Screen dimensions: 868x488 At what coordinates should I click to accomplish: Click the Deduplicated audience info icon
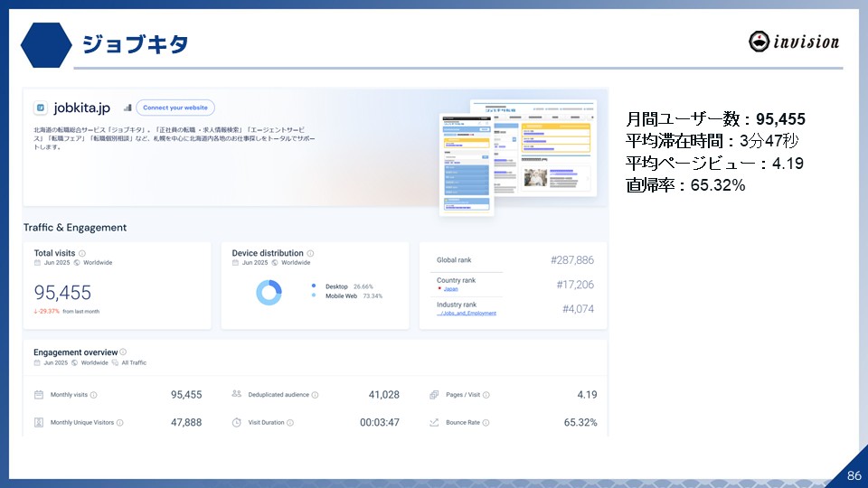315,395
